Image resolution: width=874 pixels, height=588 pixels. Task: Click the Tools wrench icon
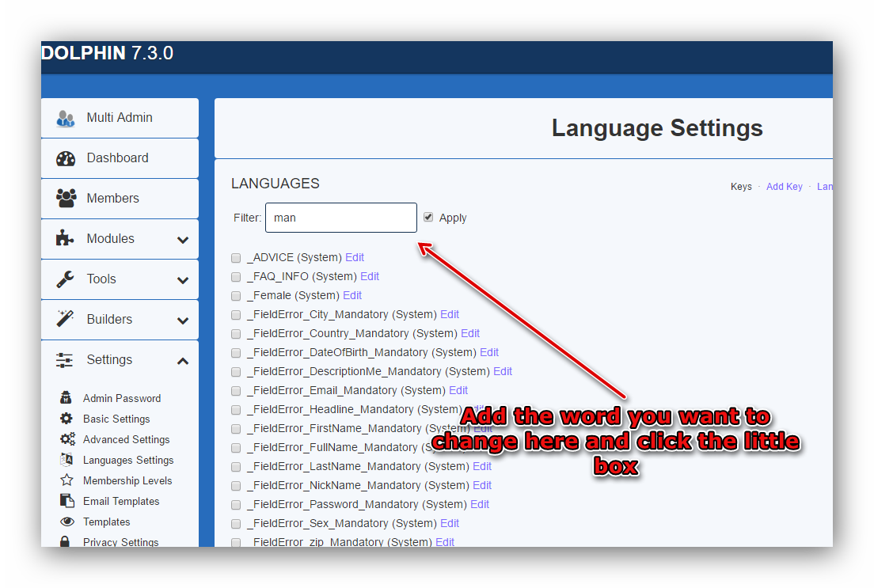point(65,279)
